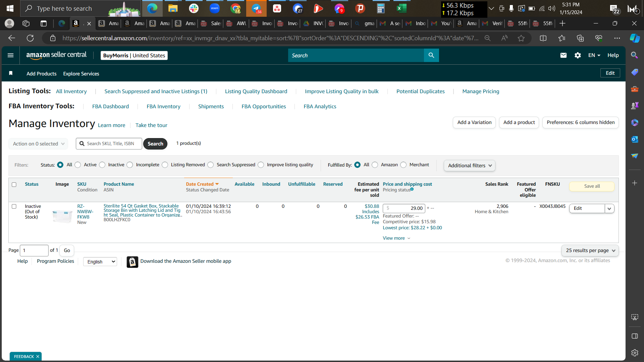Open the split screen view icon
The image size is (644, 362).
point(543,38)
